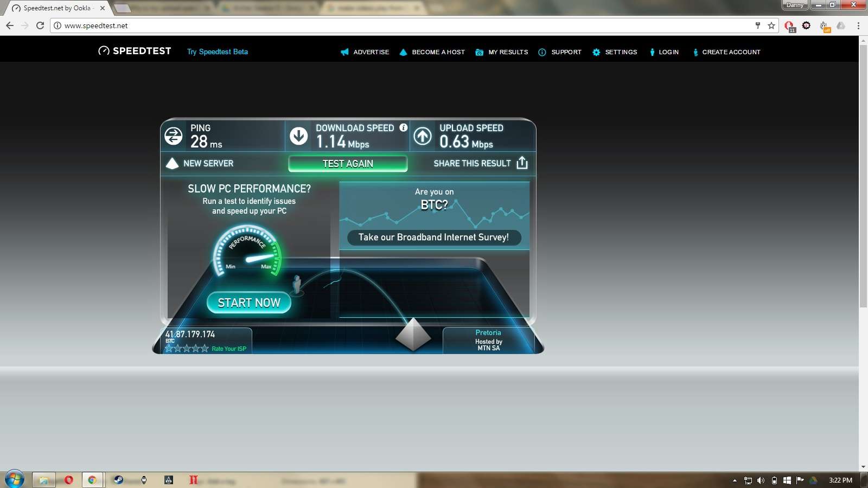868x488 pixels.
Task: Click the site information icon
Action: coord(57,25)
